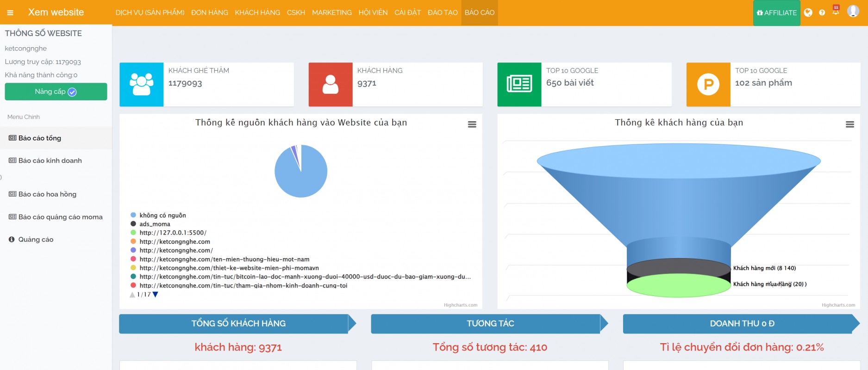Open help question mark icon
868x370 pixels.
[822, 13]
